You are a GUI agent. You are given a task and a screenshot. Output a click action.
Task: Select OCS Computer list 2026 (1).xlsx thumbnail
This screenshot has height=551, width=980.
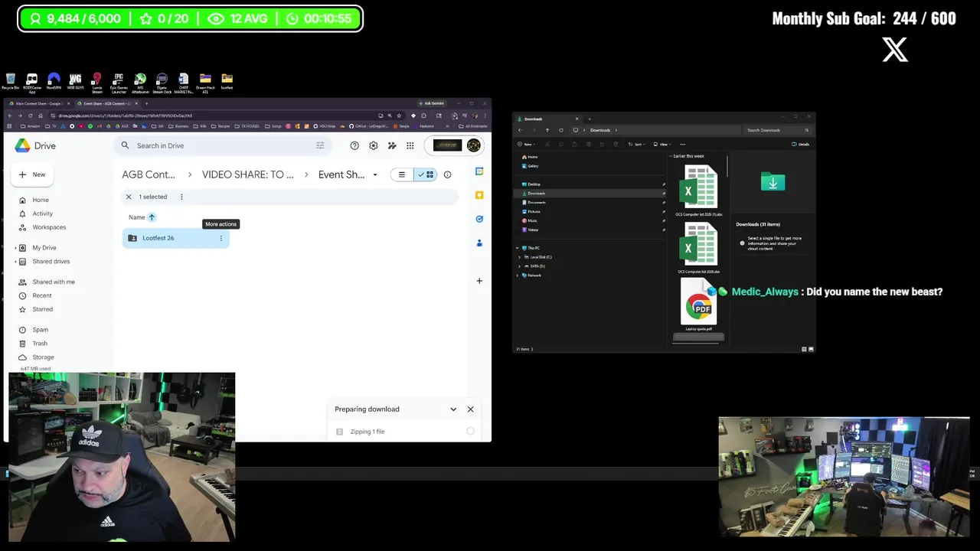[x=698, y=190]
